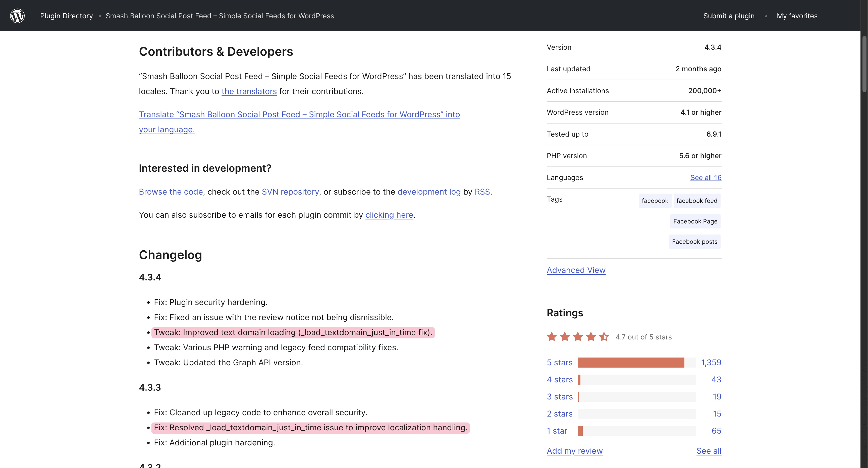
Task: Click the 19 three-star count
Action: [717, 397]
